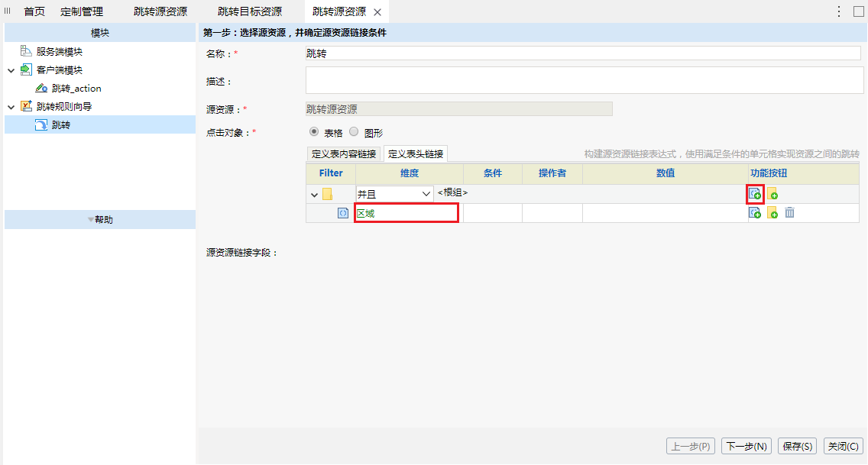Image resolution: width=868 pixels, height=465 pixels.
Task: Click the 客户端模块 module icon
Action: (26, 69)
